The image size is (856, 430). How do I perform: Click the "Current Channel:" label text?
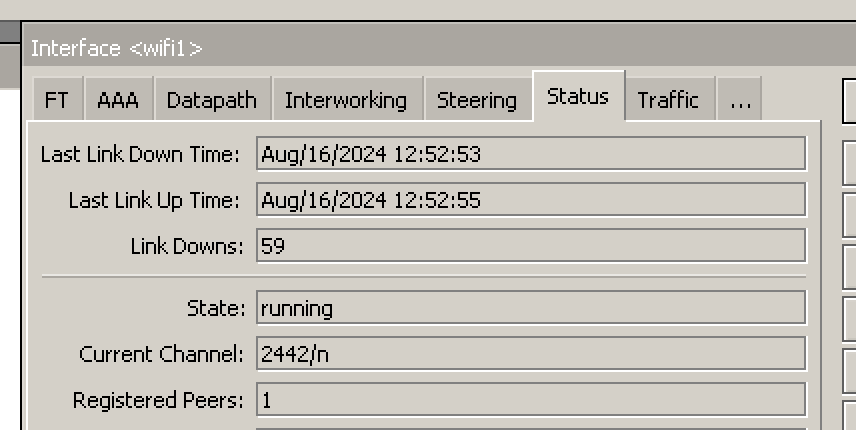(x=162, y=354)
